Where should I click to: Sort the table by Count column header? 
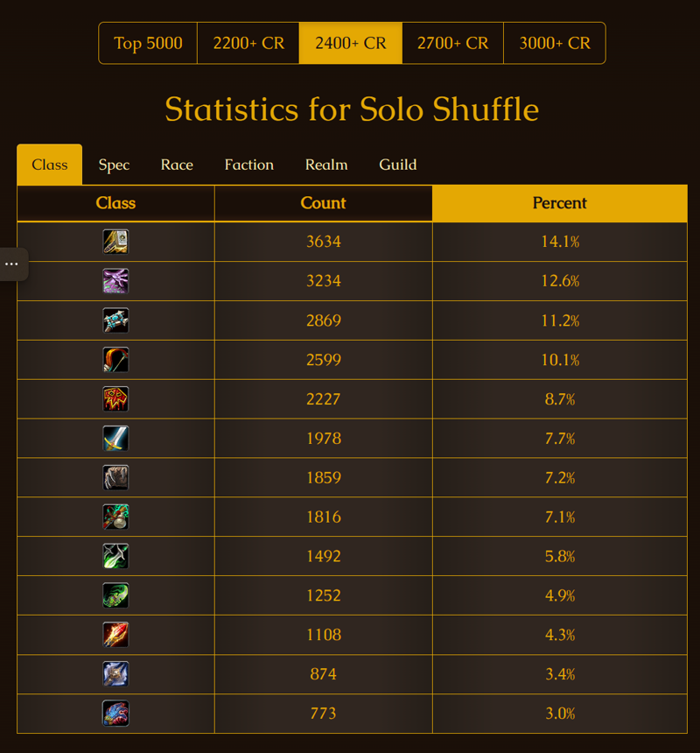pos(324,203)
